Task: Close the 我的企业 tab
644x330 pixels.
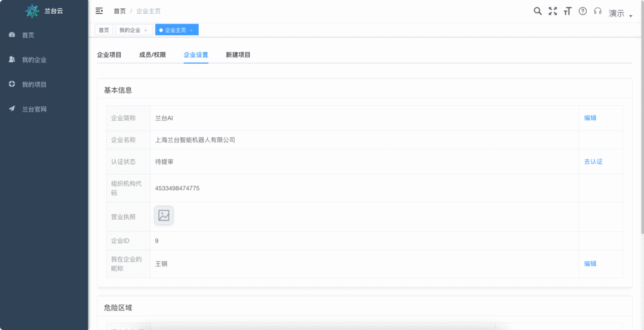Action: coord(146,30)
